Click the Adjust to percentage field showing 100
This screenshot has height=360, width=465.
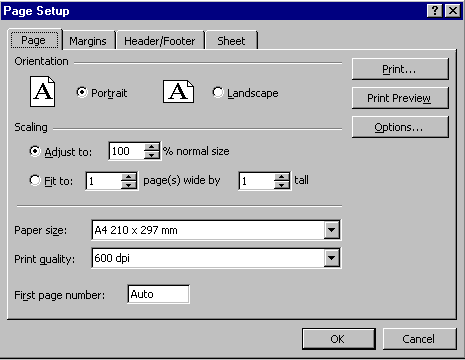pyautogui.click(x=127, y=151)
